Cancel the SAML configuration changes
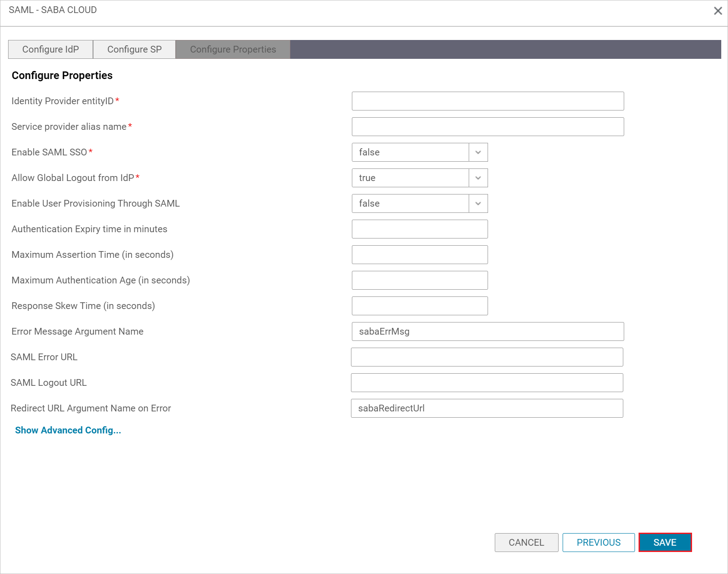Viewport: 728px width, 574px height. coord(526,542)
